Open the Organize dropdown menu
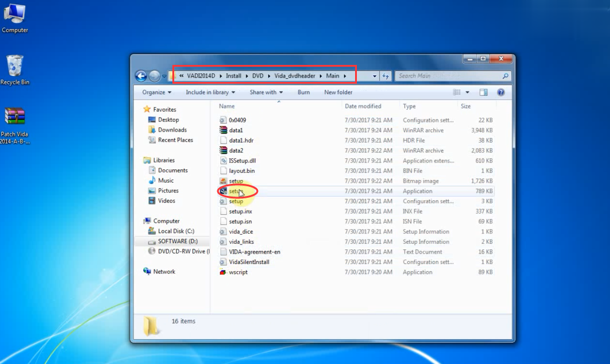 tap(157, 92)
